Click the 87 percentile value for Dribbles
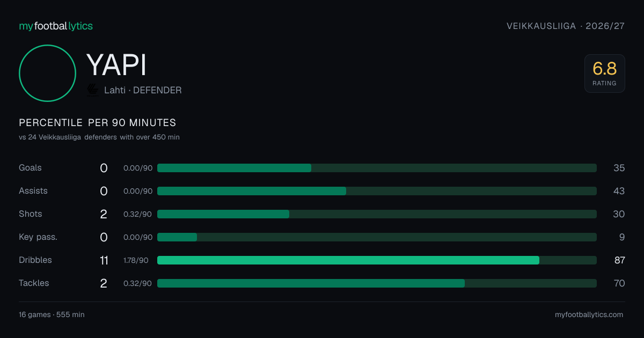The width and height of the screenshot is (644, 338). tap(619, 260)
